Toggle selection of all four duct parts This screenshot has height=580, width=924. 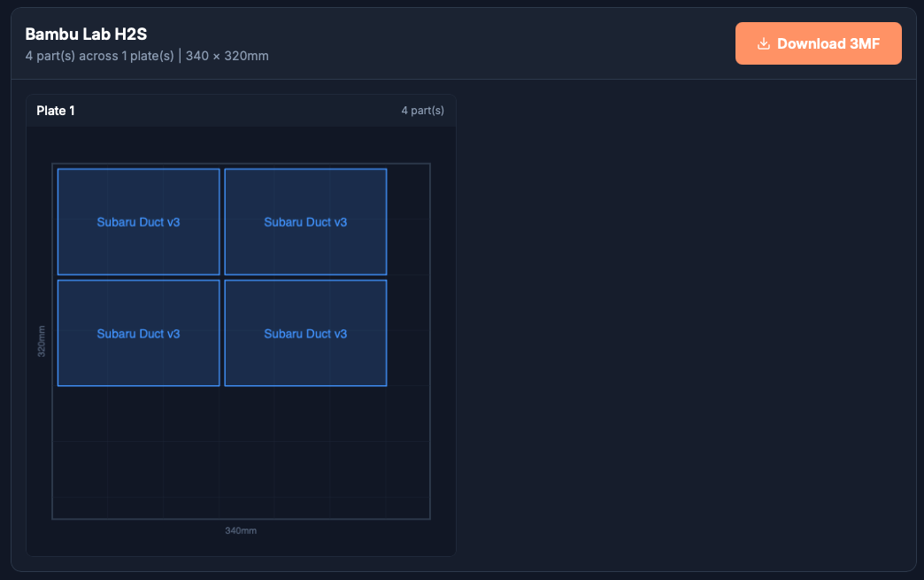(x=221, y=277)
